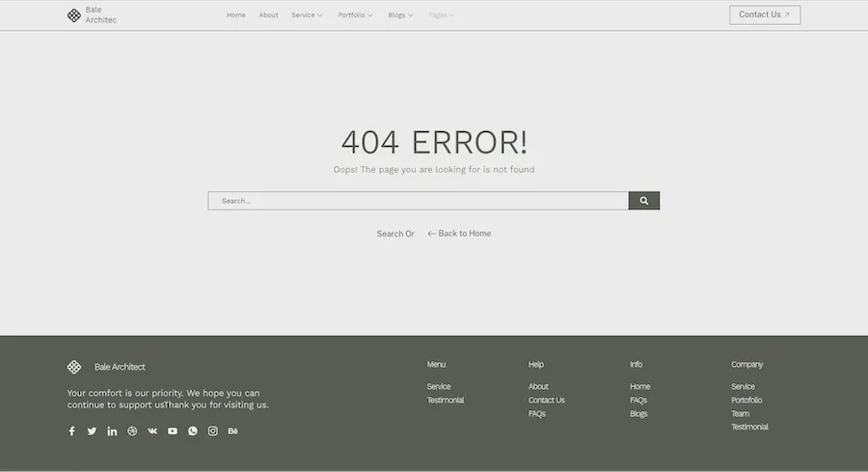Focus the Search input field
This screenshot has height=472, width=868.
click(418, 201)
